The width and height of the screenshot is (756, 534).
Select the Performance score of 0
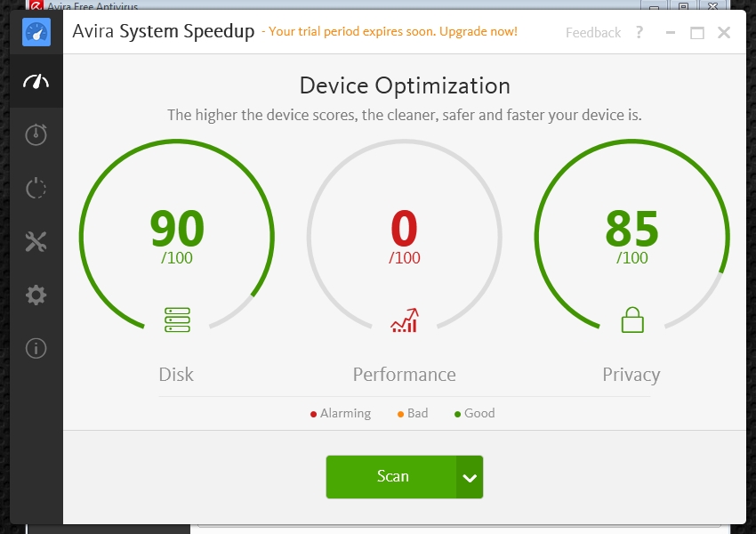click(x=405, y=229)
